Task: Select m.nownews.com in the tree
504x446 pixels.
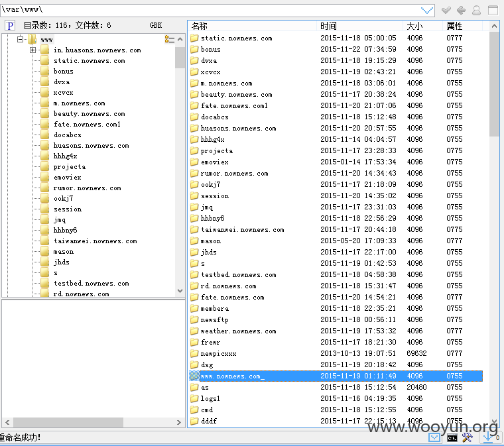Action: [80, 103]
